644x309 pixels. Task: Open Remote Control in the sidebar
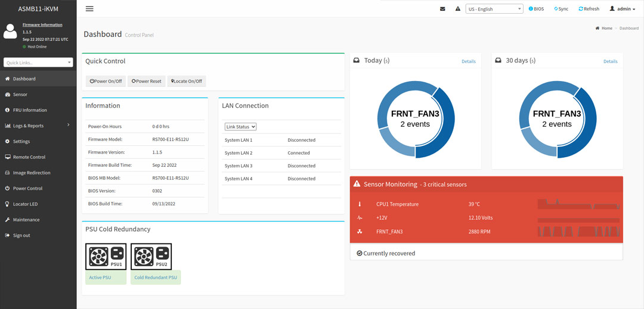pos(38,157)
